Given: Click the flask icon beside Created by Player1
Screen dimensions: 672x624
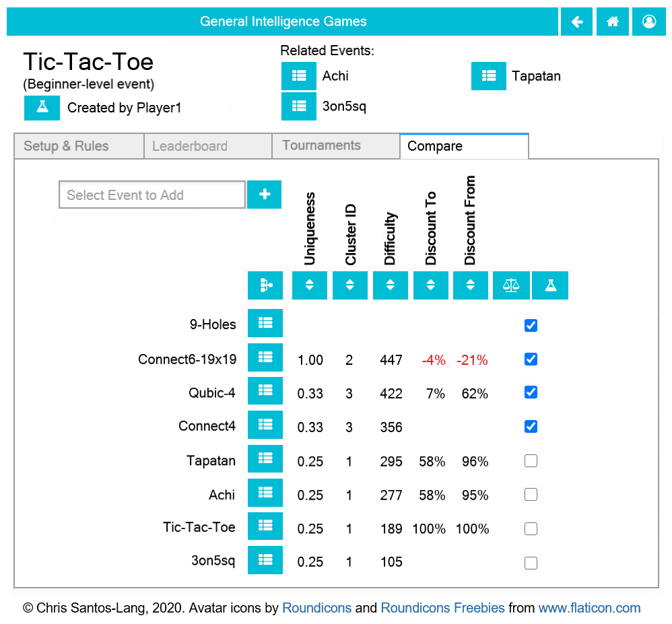Looking at the screenshot, I should 42,108.
